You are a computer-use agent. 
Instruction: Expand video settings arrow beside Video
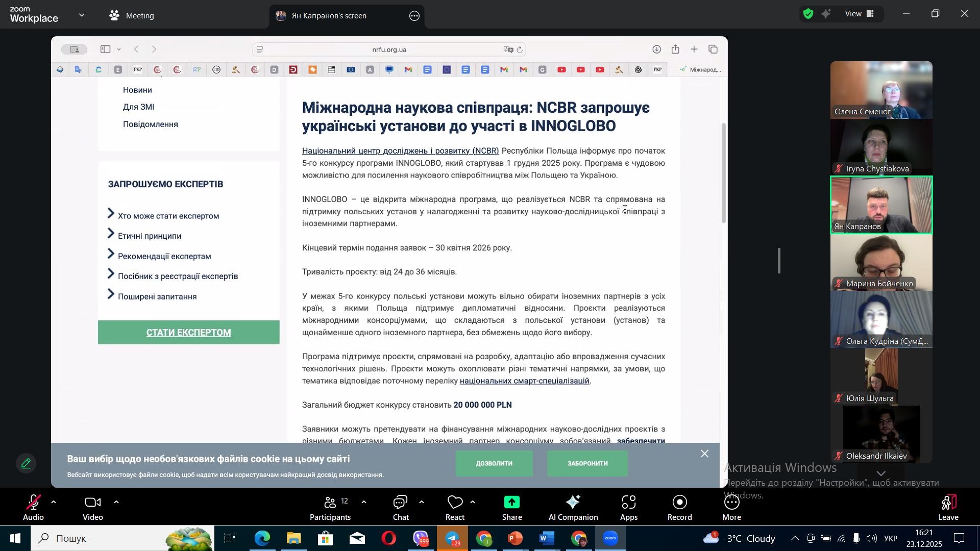[x=116, y=503]
